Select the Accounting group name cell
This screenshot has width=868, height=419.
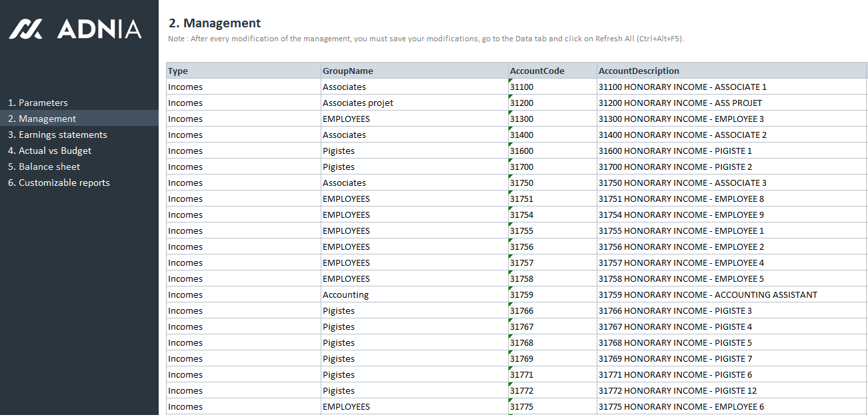tap(345, 294)
